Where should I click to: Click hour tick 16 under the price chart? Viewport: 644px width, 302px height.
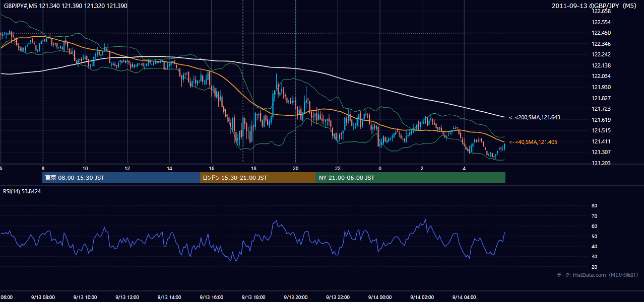(x=211, y=168)
